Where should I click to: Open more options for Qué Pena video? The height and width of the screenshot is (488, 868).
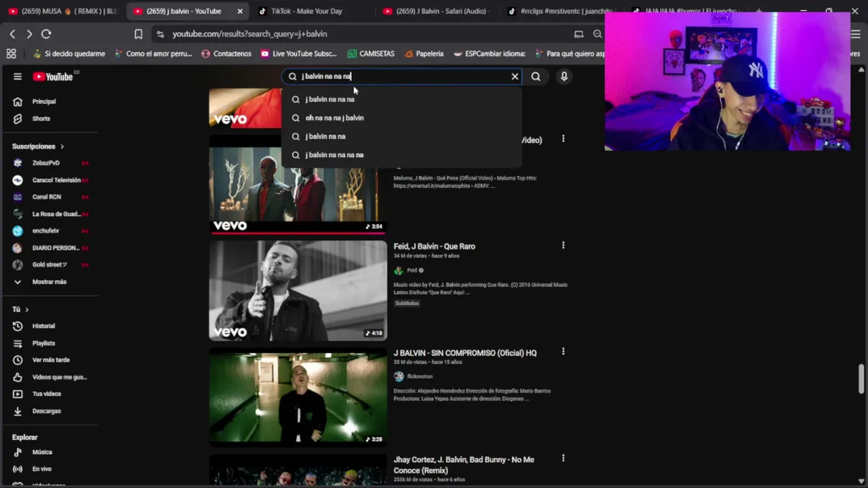coord(563,139)
